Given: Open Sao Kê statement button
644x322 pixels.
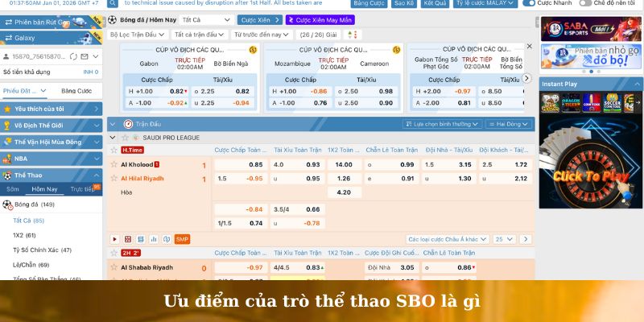Looking at the screenshot, I should tap(404, 3).
